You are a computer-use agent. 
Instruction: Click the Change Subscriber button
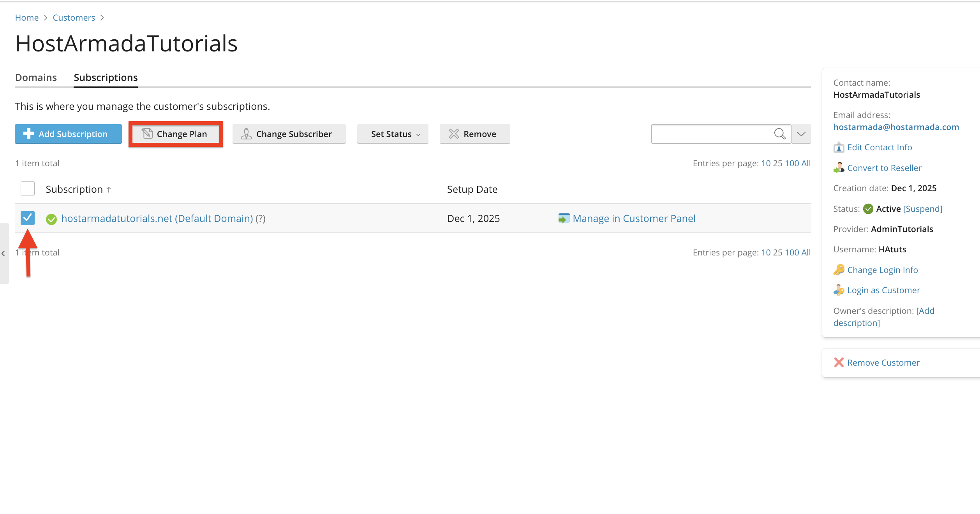(x=289, y=134)
